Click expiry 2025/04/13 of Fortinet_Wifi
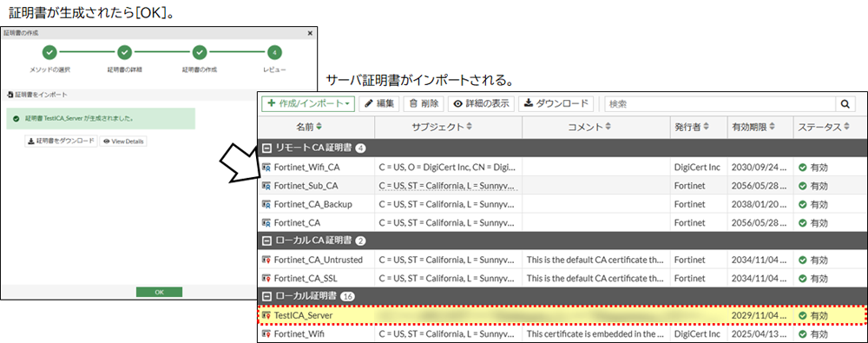The image size is (868, 343). (759, 333)
